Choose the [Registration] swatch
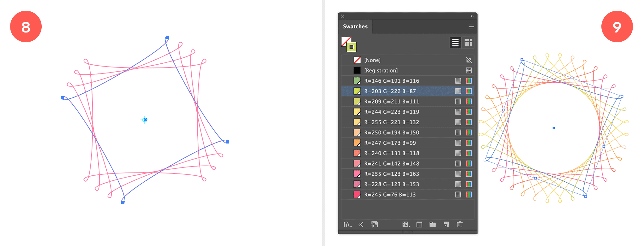Screen dimensions: 644x246 click(x=408, y=70)
